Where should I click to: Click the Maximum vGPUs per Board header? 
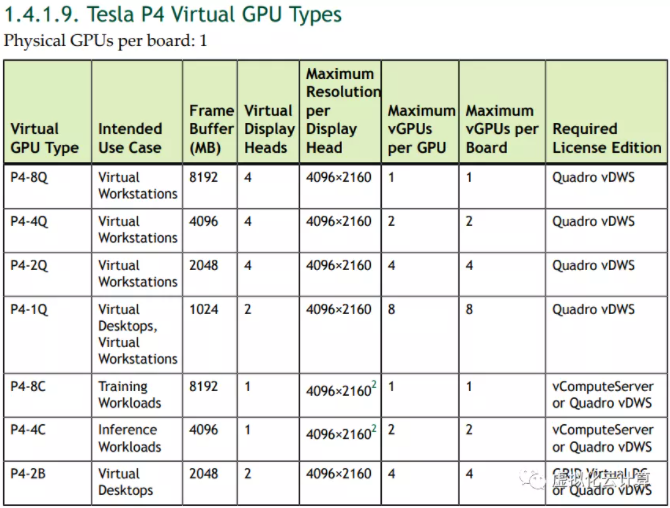point(501,129)
